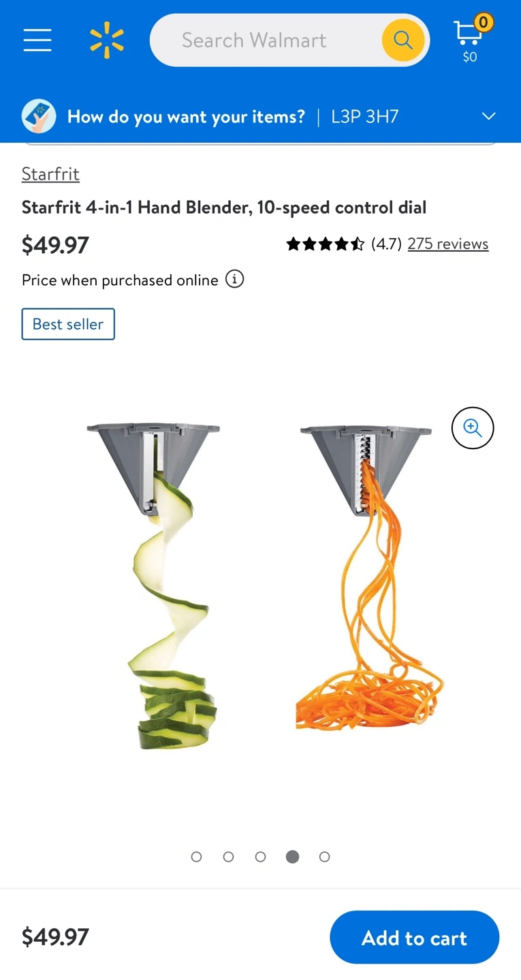Add the hand blender to cart
The image size is (521, 980).
415,937
